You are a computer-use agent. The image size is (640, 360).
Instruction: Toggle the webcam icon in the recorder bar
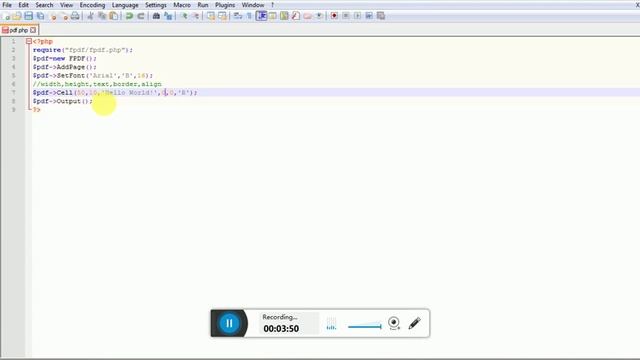(394, 323)
